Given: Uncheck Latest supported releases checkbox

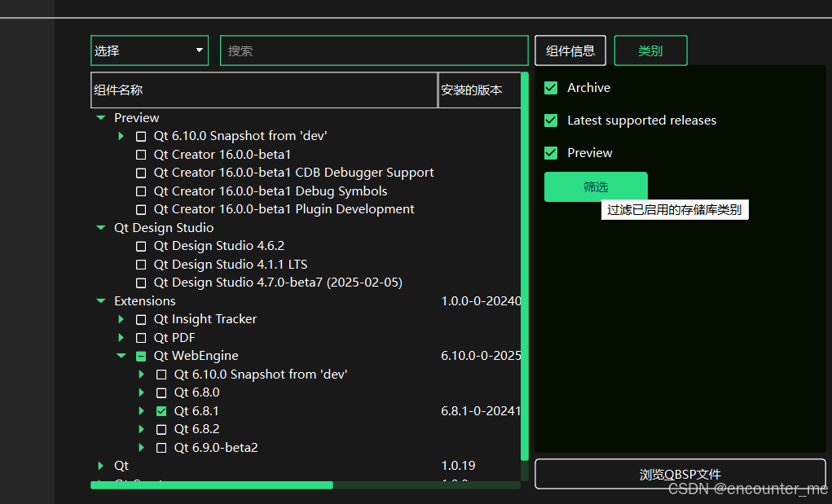Looking at the screenshot, I should click(x=551, y=121).
